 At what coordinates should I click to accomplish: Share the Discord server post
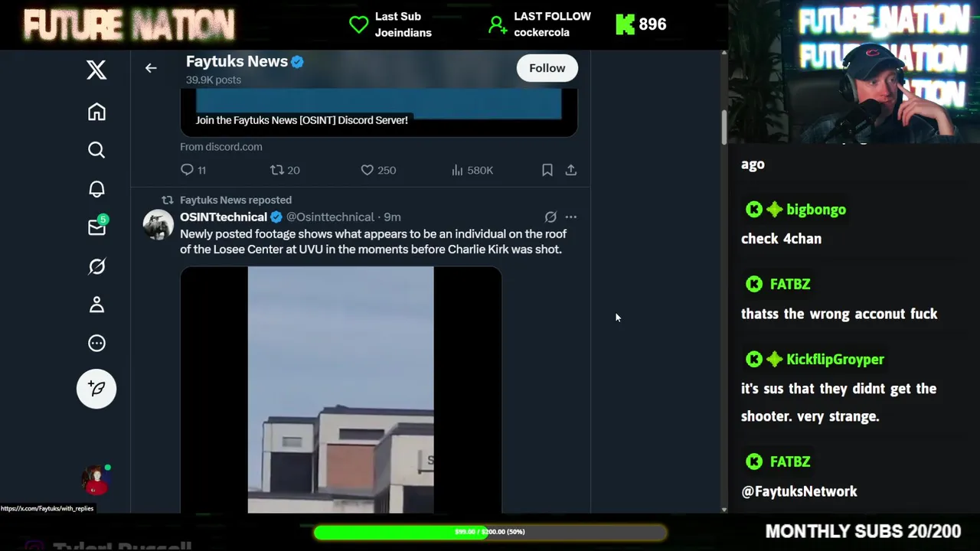[571, 170]
